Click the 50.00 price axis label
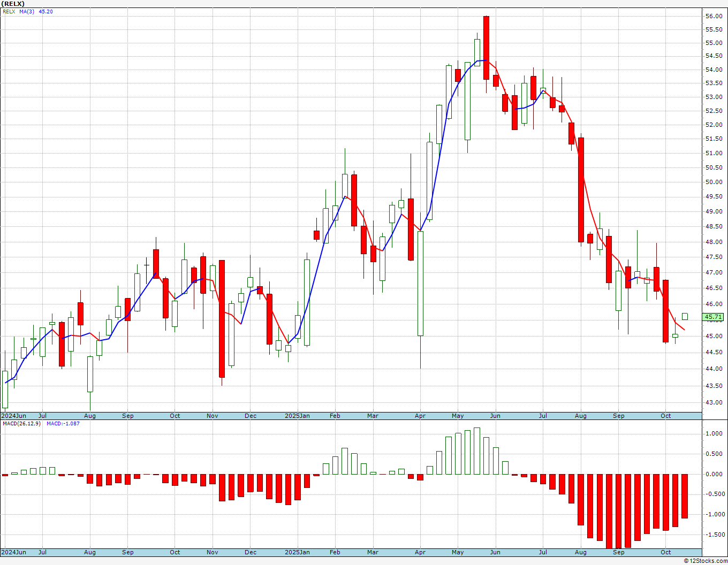 [x=714, y=182]
